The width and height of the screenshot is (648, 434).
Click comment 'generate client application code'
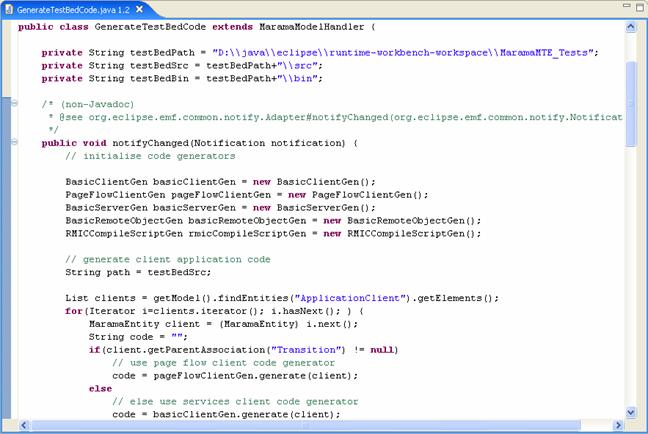[x=168, y=259]
